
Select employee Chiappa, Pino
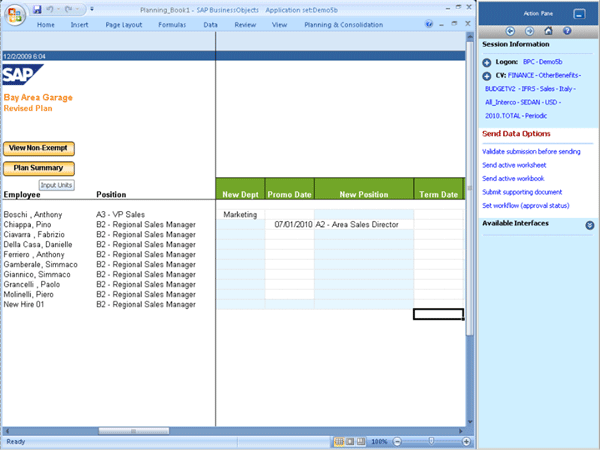coord(28,225)
